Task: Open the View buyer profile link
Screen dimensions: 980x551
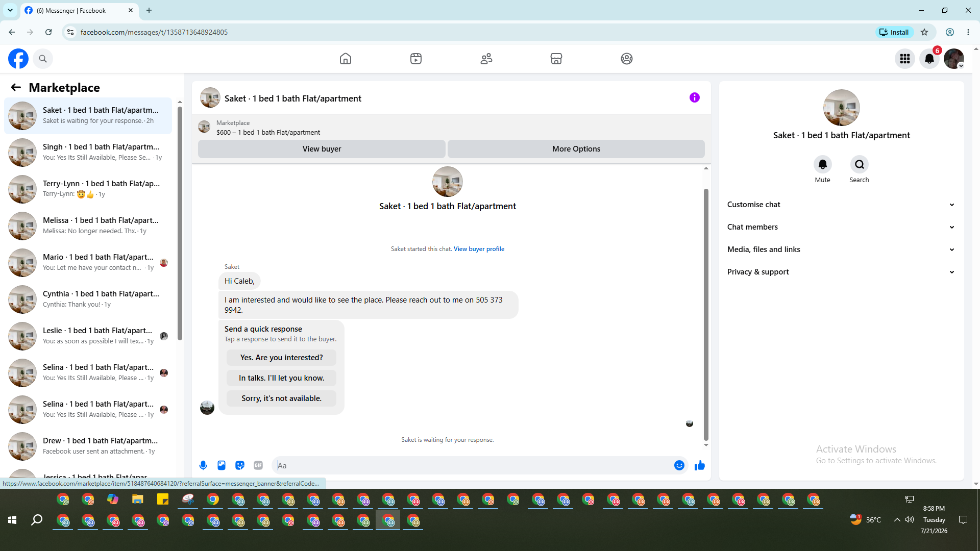Action: pos(479,249)
